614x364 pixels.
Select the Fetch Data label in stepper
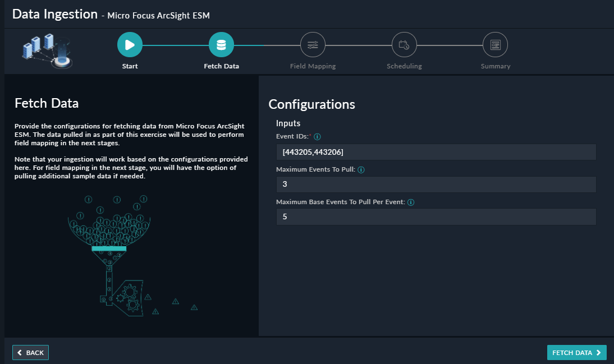[x=221, y=66]
